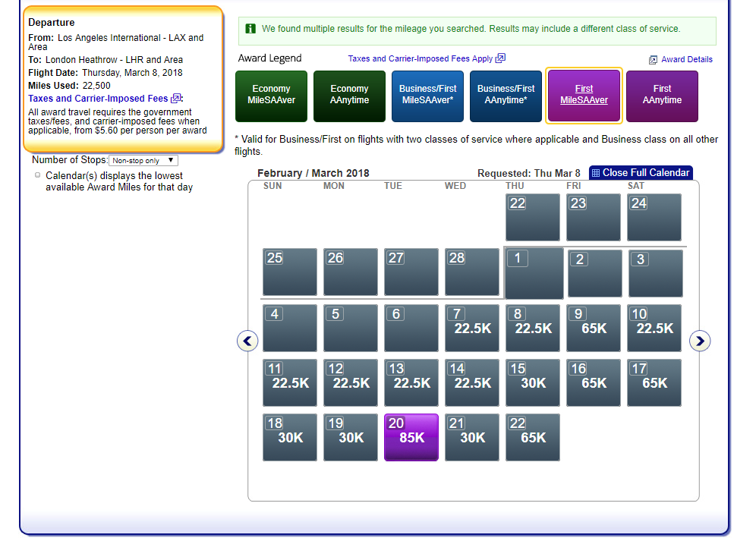This screenshot has height=541, width=756.
Task: Select the calendar display radio button
Action: coord(36,175)
